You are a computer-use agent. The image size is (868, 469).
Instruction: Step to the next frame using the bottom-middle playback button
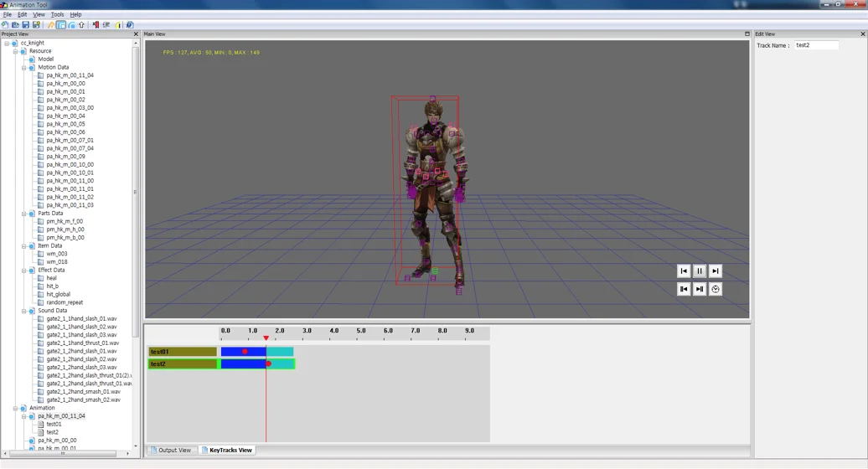click(699, 289)
